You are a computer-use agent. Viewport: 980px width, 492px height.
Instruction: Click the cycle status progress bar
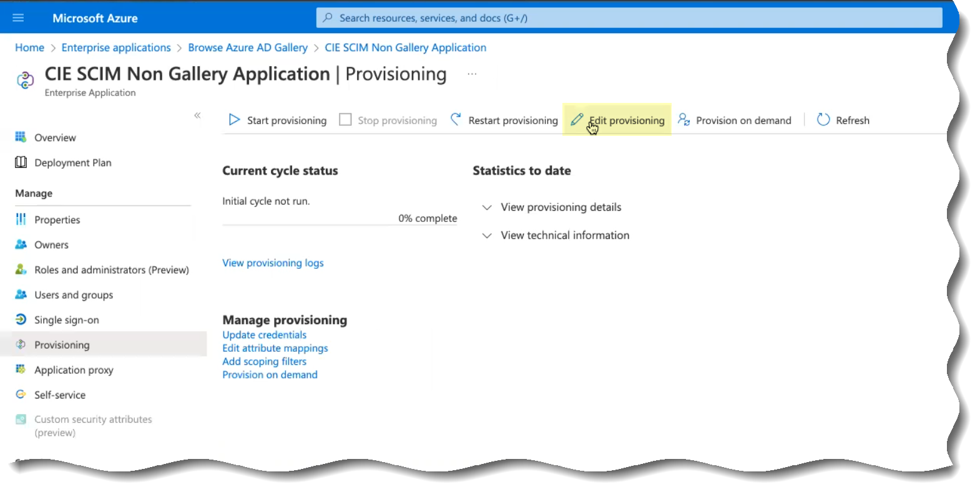tap(340, 224)
